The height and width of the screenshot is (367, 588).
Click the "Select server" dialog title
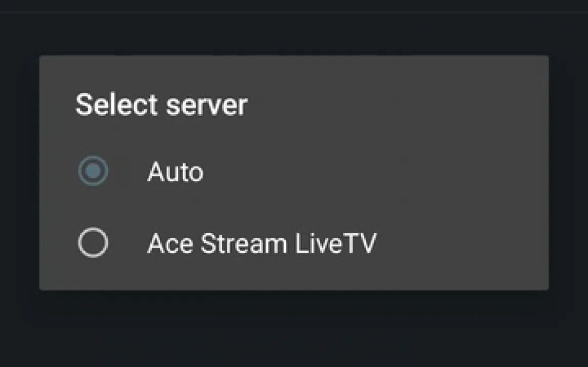(x=162, y=105)
